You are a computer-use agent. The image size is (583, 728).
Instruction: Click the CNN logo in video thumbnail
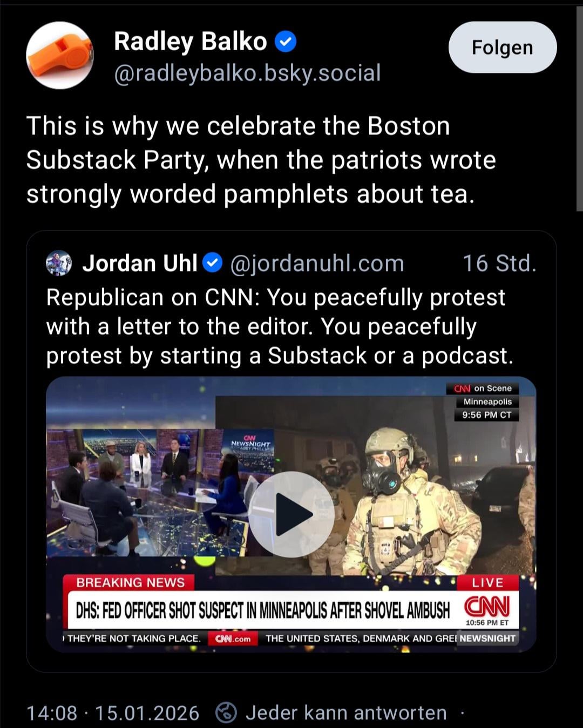[486, 607]
